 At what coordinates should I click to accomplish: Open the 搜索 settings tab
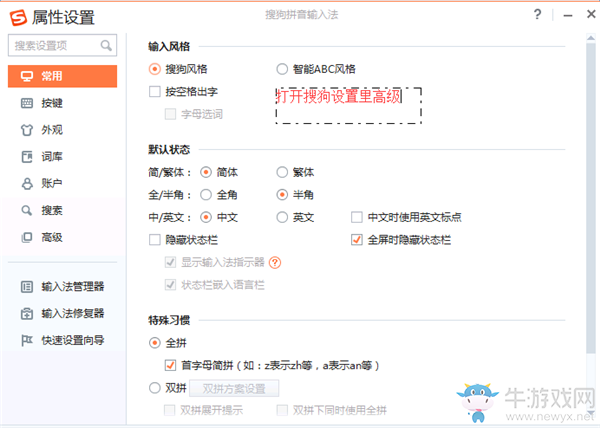pyautogui.click(x=62, y=210)
